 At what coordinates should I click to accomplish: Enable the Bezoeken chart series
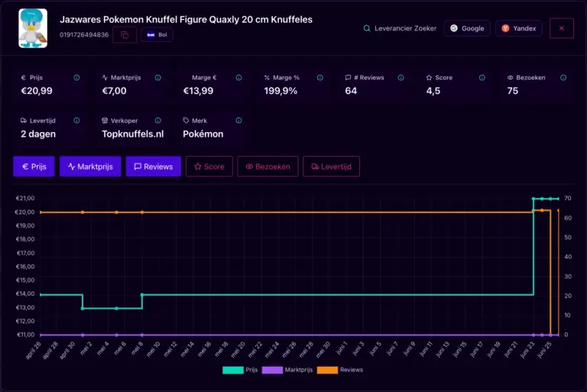268,167
